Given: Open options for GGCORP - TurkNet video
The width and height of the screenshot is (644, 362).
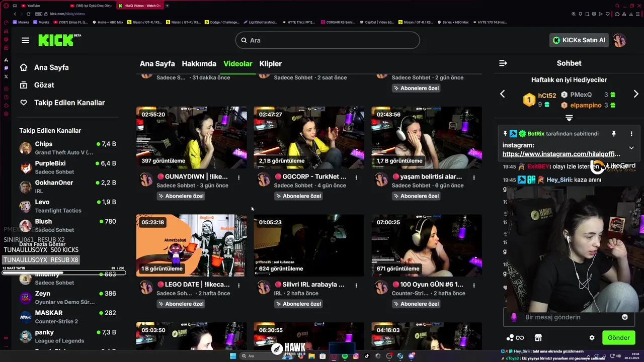Looking at the screenshot, I should pos(356,177).
